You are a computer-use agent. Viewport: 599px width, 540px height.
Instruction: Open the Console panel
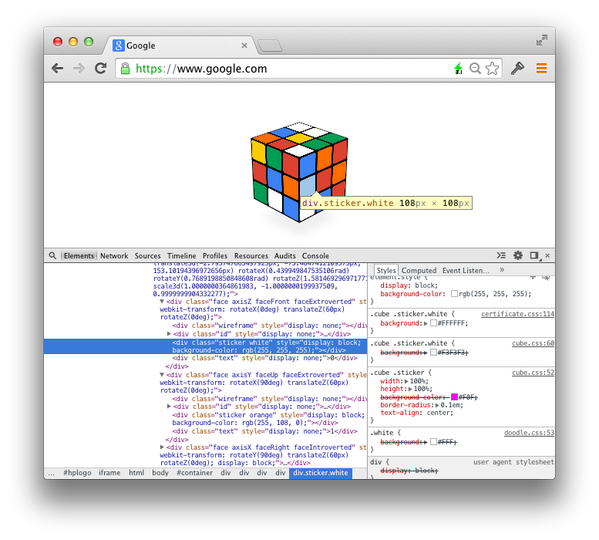[x=316, y=256]
